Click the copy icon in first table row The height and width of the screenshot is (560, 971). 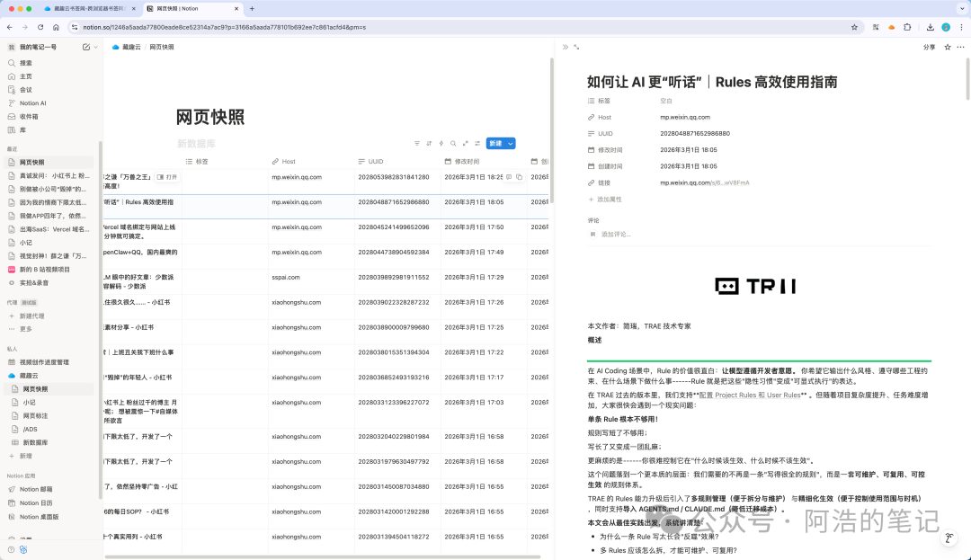pyautogui.click(x=520, y=177)
